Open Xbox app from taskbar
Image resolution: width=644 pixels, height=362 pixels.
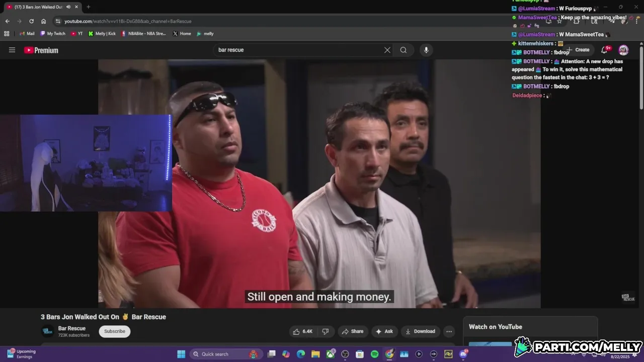point(331,354)
